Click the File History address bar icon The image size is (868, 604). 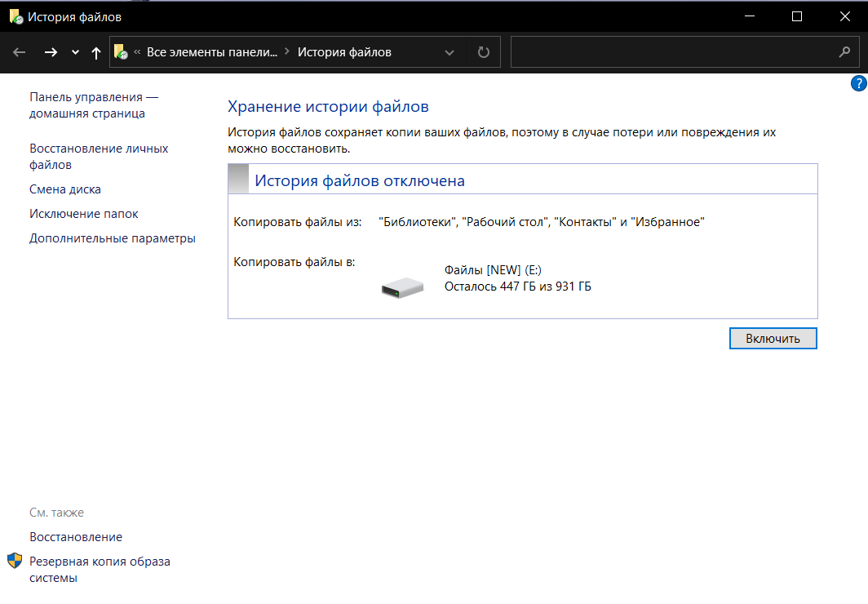point(121,52)
